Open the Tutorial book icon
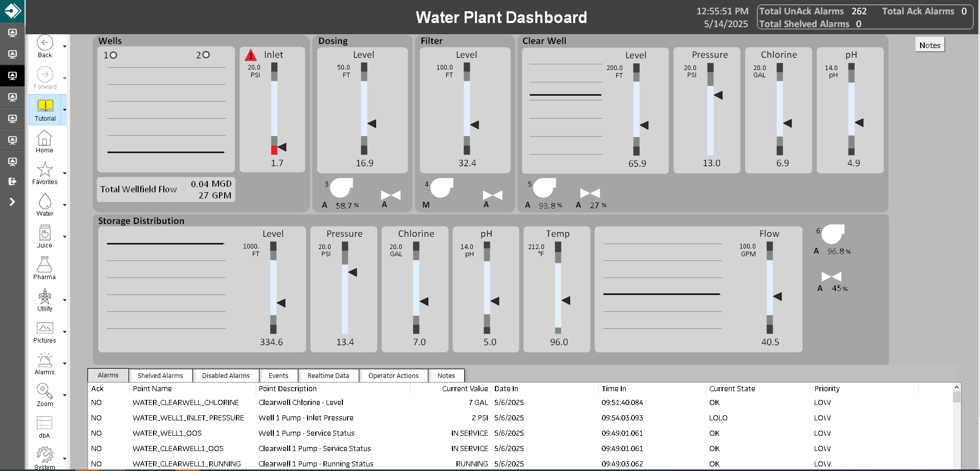980x471 pixels. [x=45, y=105]
